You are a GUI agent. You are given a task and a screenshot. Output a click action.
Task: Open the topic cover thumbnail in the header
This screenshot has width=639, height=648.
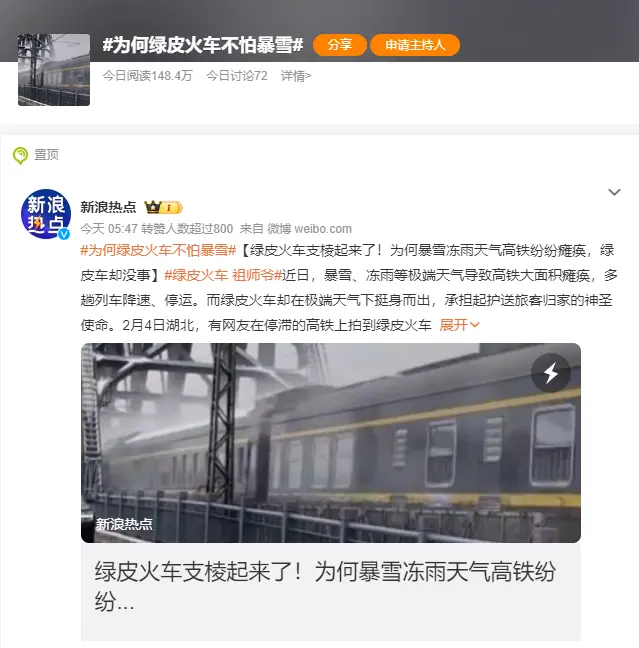click(x=54, y=70)
